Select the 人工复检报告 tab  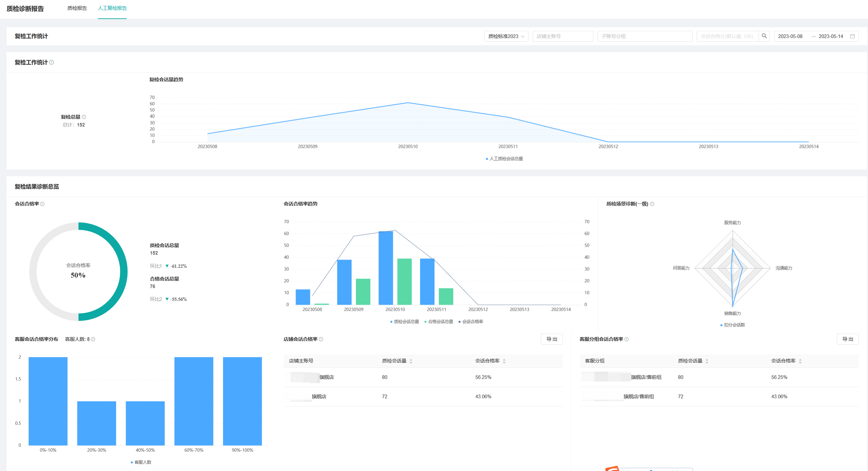[x=112, y=8]
